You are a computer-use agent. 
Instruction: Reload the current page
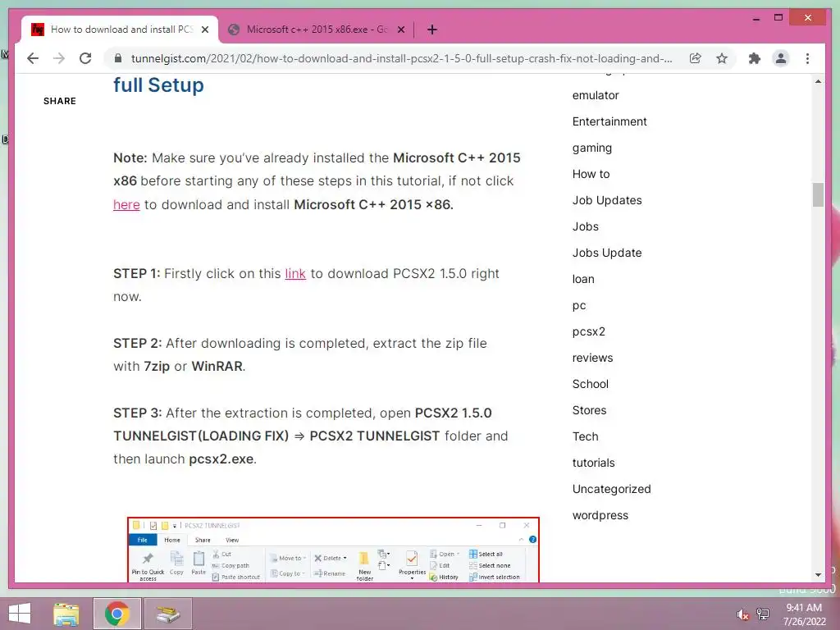point(85,58)
